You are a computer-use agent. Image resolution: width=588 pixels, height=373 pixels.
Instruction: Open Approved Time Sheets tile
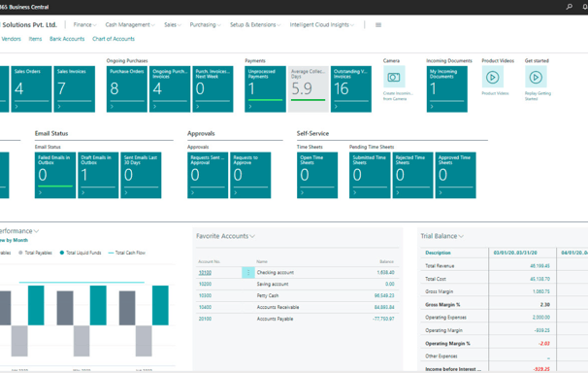point(455,175)
